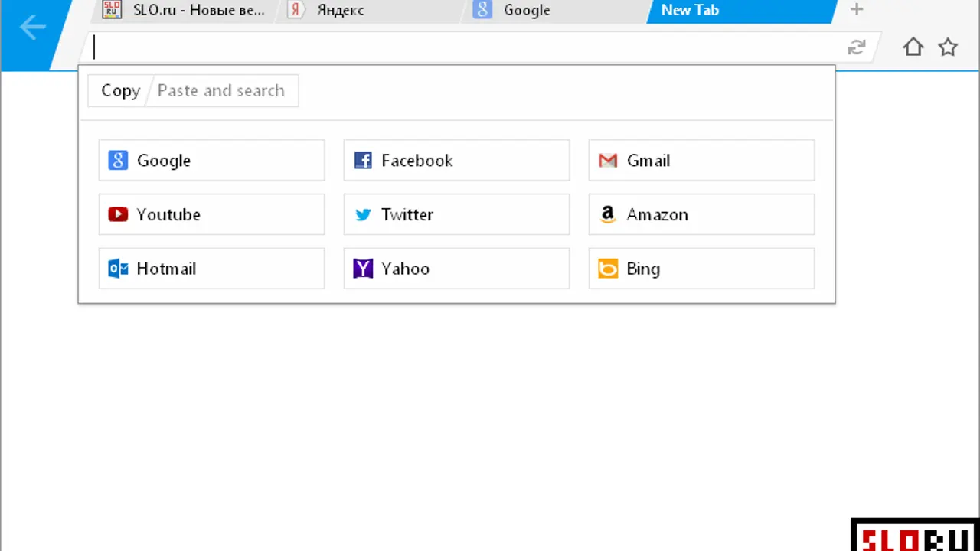Bookmark page with the star icon

point(948,47)
